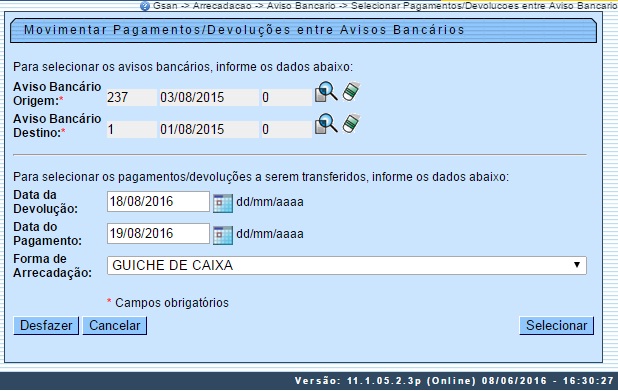This screenshot has height=391, width=618.
Task: Click the 'Para selecionar os pagamentos/devoluções' instruction
Action: point(261,177)
